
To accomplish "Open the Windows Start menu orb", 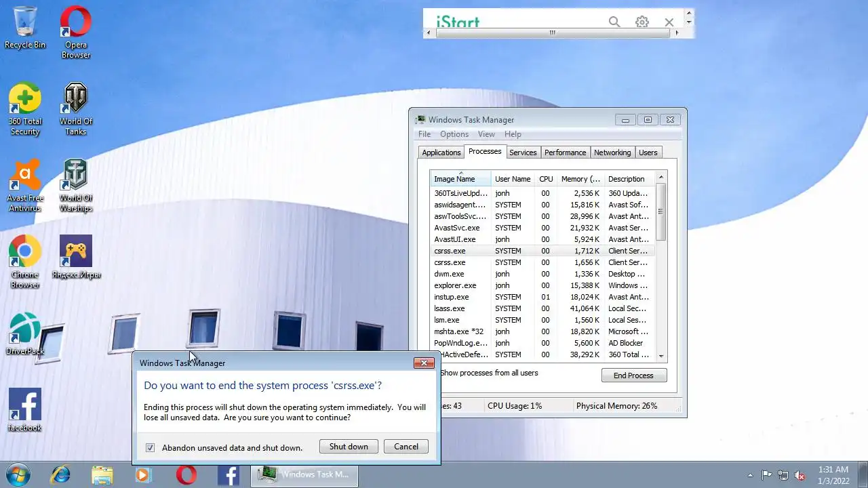I will point(18,474).
